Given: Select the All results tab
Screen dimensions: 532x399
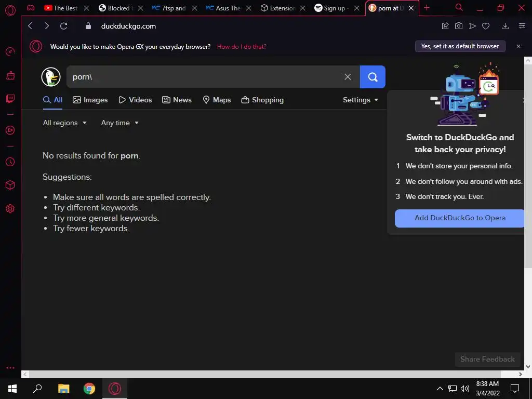Looking at the screenshot, I should click(x=52, y=100).
